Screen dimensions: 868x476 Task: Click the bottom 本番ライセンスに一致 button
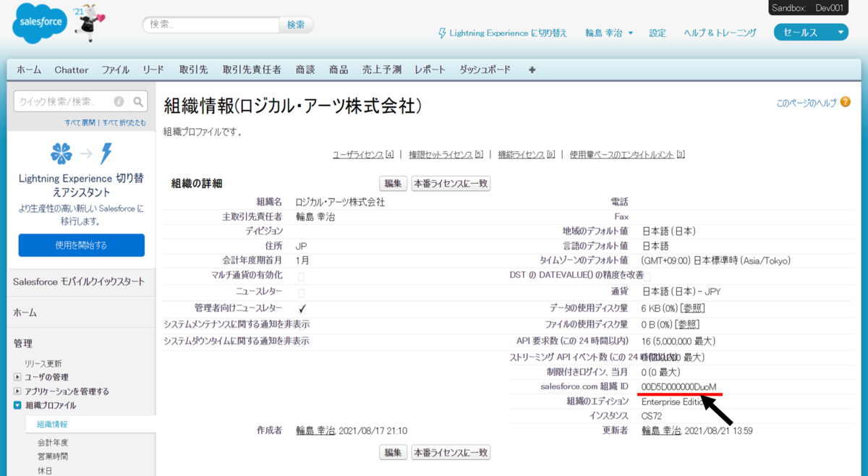coord(451,453)
